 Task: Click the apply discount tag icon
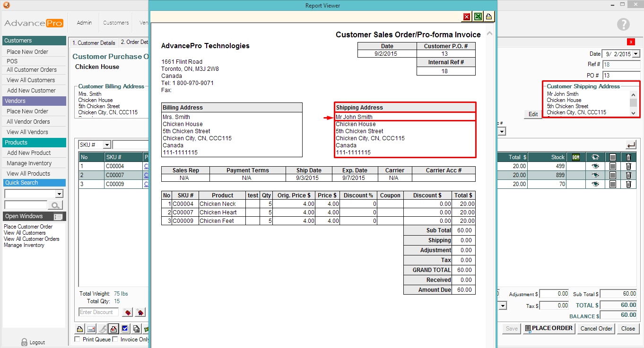127,312
